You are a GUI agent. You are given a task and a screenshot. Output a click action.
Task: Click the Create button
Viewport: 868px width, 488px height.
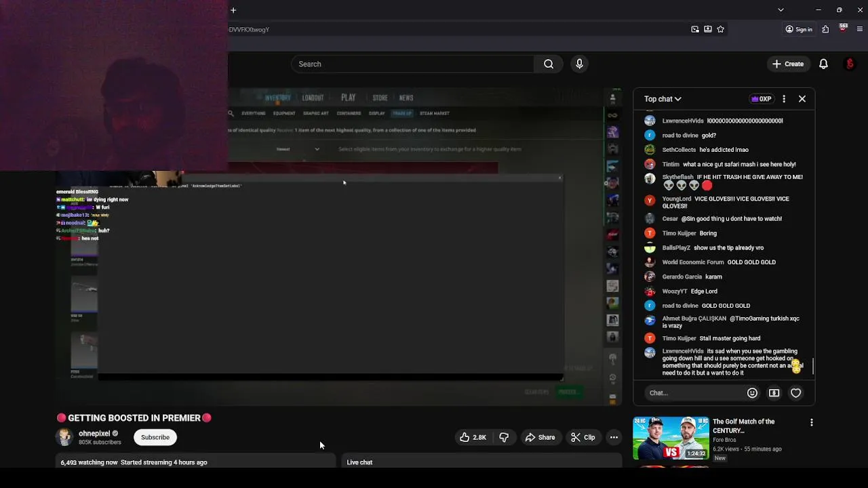click(x=787, y=64)
